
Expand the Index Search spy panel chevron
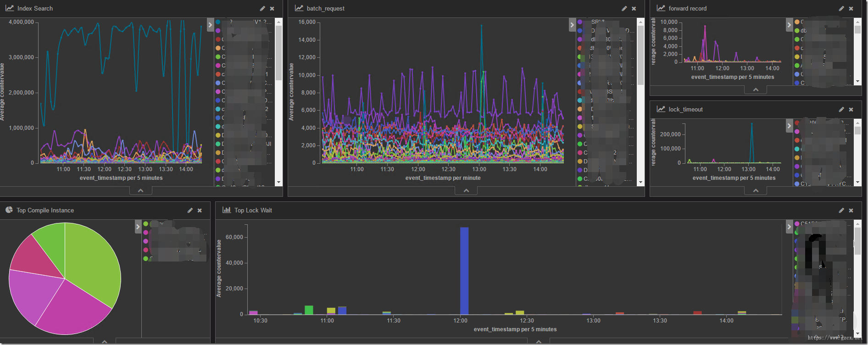pos(141,190)
